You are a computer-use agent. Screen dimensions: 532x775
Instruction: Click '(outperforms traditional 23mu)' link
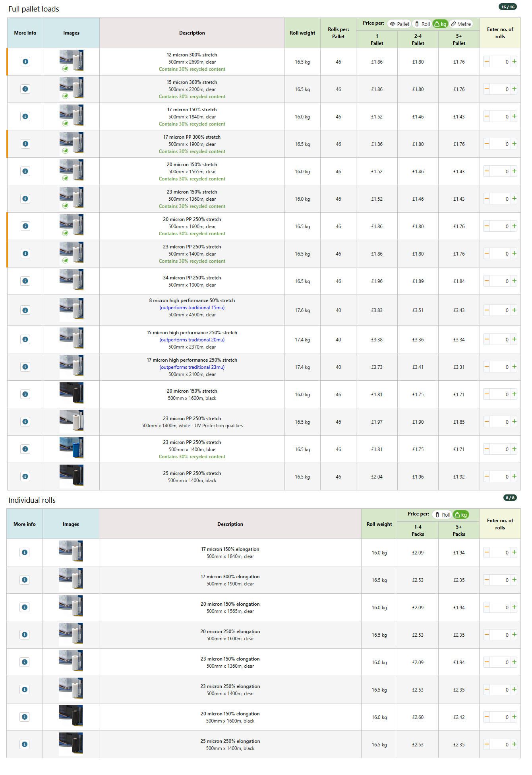pyautogui.click(x=192, y=367)
